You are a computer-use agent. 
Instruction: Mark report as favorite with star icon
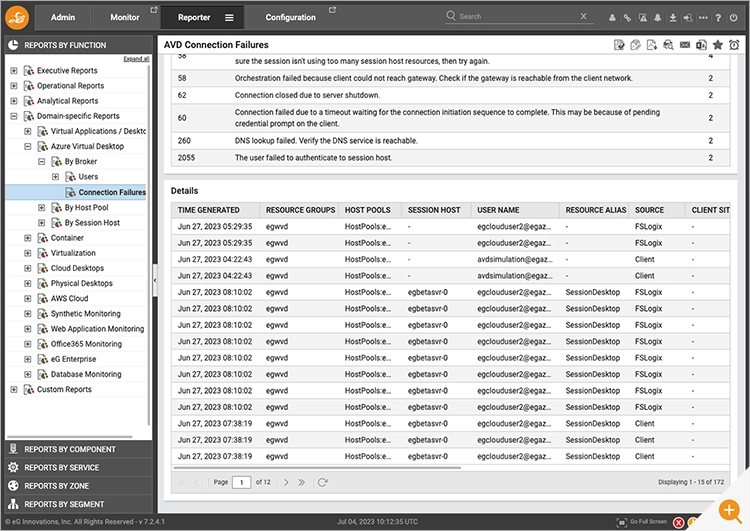pos(717,44)
